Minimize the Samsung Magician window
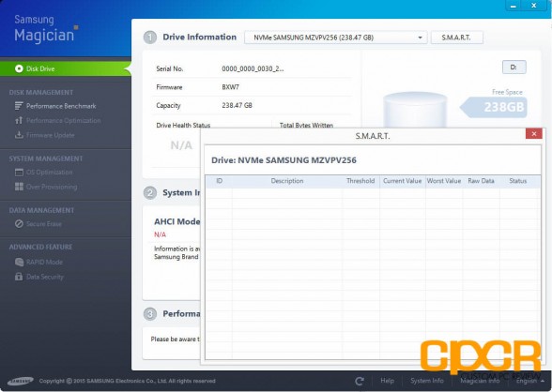 (514, 6)
